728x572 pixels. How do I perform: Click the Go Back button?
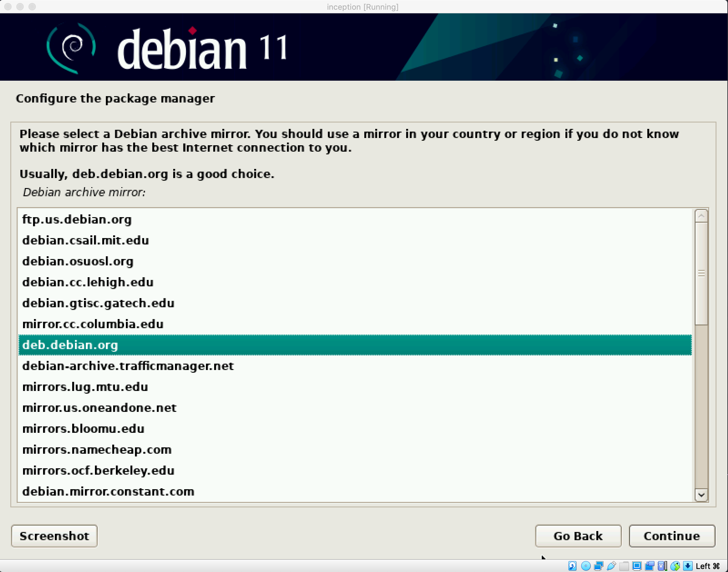click(x=578, y=536)
